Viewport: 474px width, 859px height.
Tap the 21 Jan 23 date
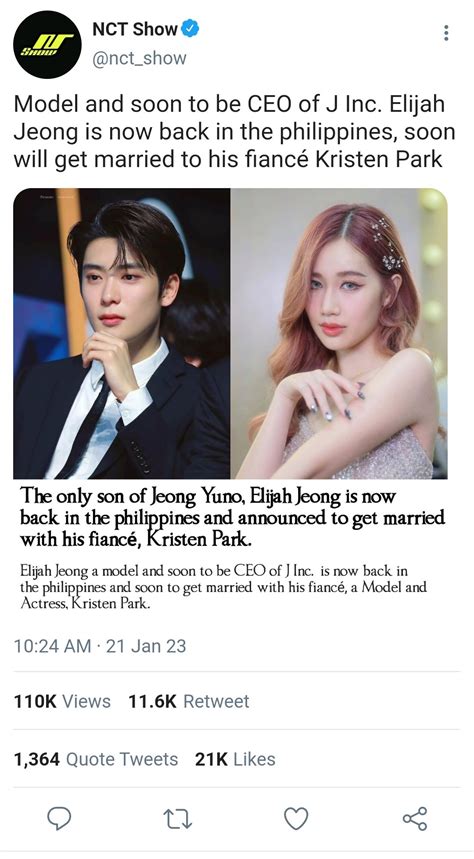[146, 646]
